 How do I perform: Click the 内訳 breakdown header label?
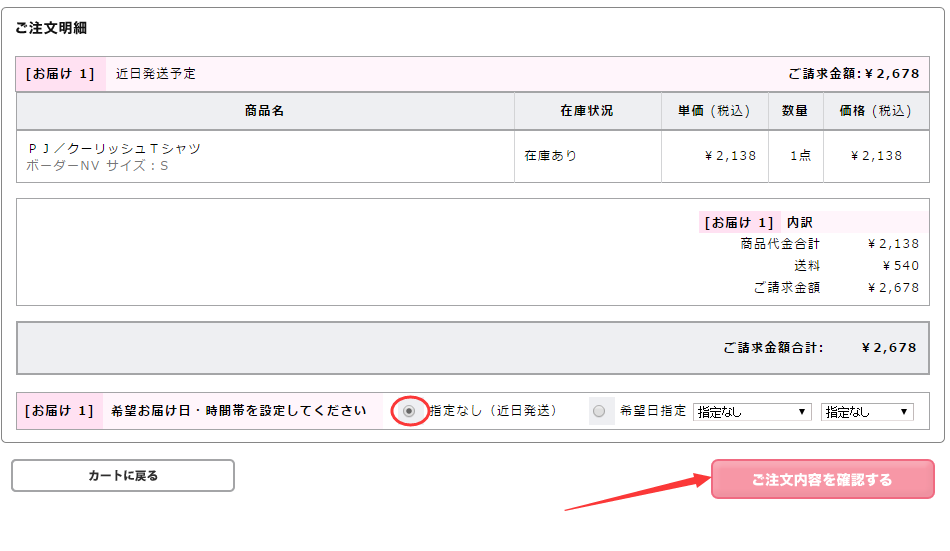coord(800,222)
